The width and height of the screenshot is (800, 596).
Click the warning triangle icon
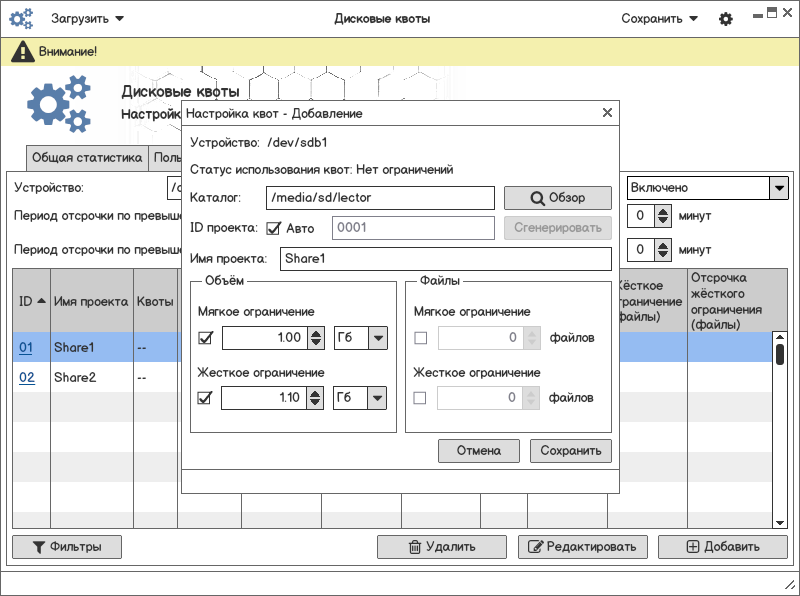21,52
